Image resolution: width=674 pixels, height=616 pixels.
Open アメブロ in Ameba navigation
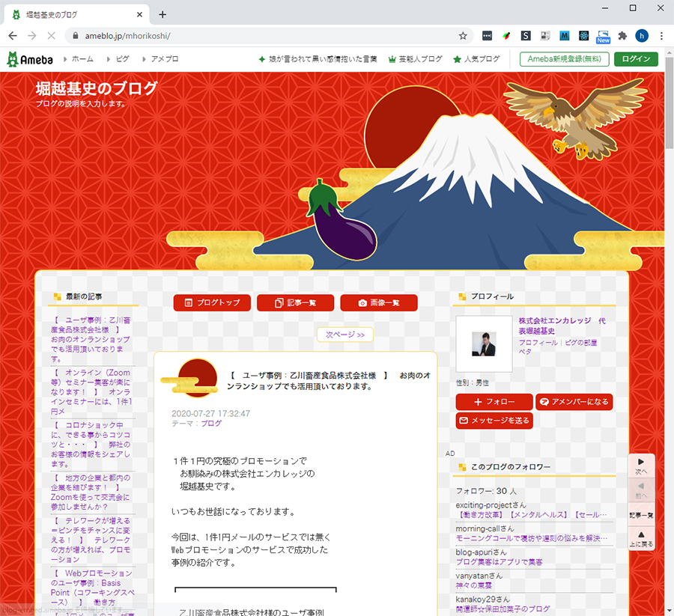point(164,59)
